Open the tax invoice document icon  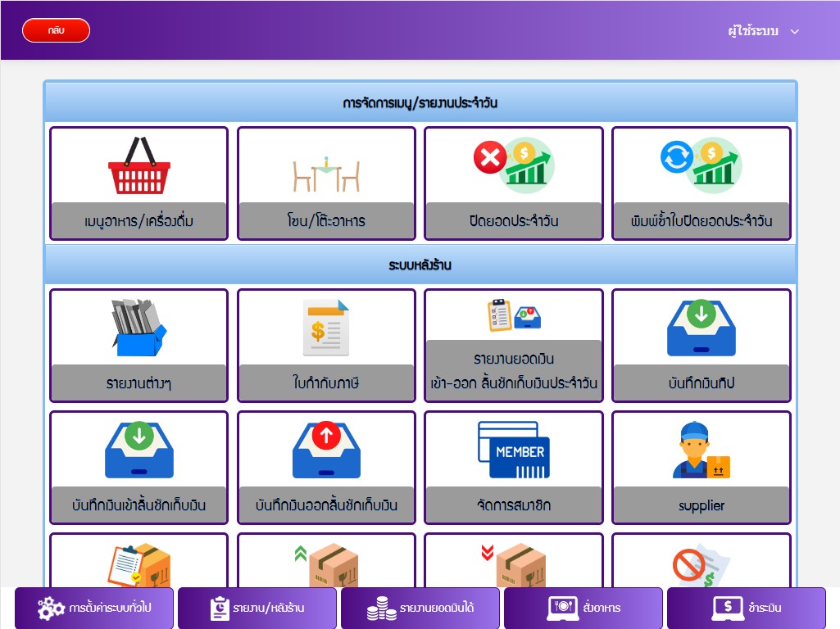(x=326, y=328)
